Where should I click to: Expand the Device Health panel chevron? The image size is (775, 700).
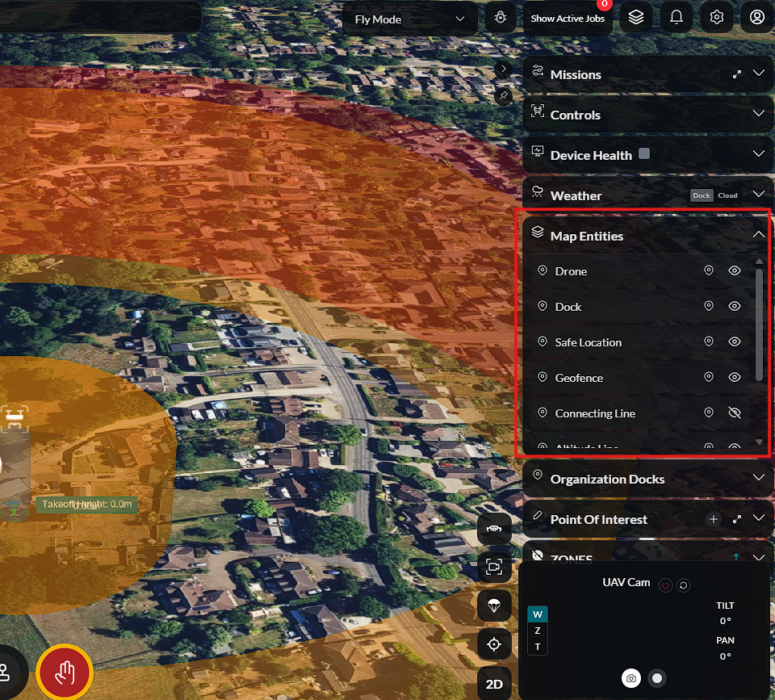click(758, 153)
